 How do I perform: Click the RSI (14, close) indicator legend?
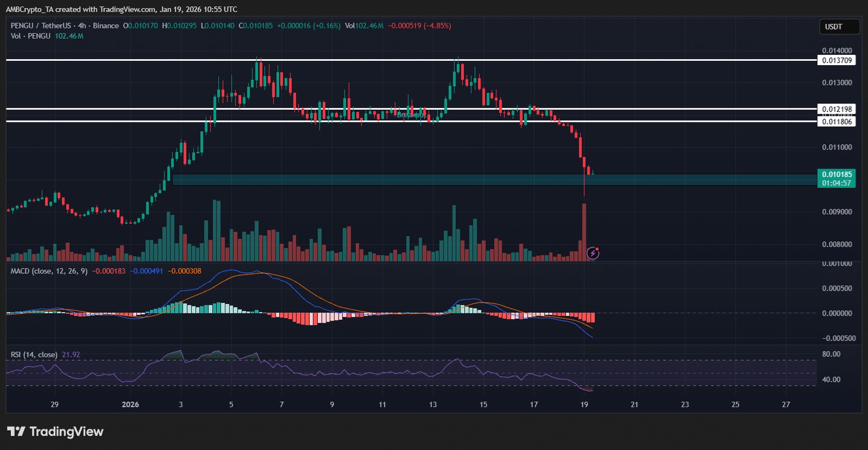[34, 355]
